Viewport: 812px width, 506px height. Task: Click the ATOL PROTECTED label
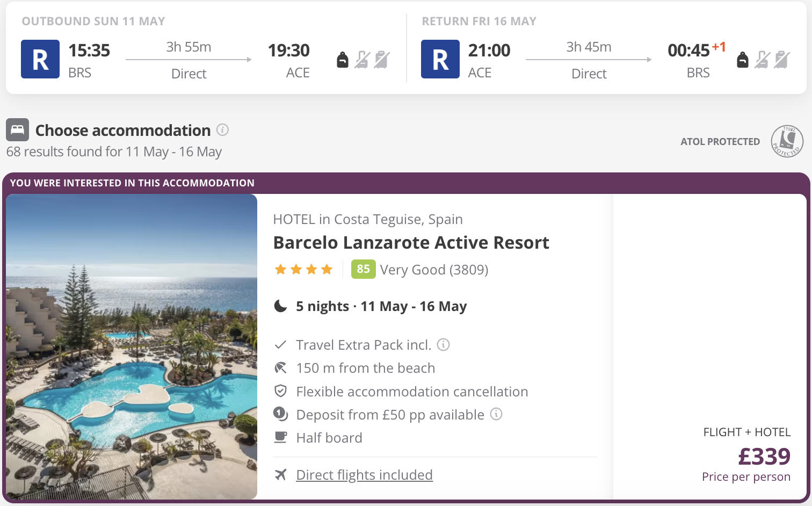coord(720,142)
